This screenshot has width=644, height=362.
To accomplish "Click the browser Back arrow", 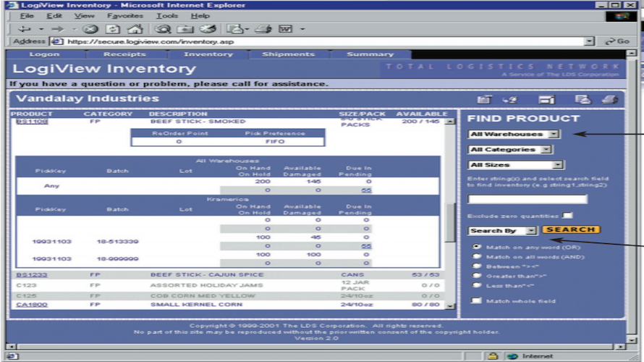I will (25, 29).
